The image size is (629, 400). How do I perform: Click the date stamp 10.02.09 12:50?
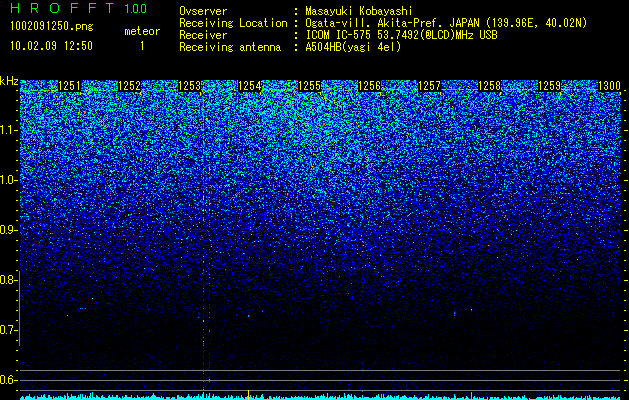51,46
